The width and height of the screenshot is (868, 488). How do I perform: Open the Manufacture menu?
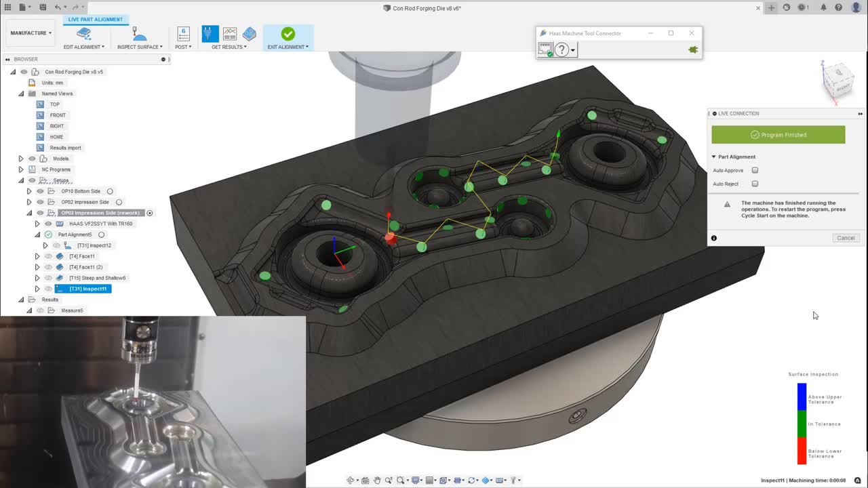tap(30, 33)
